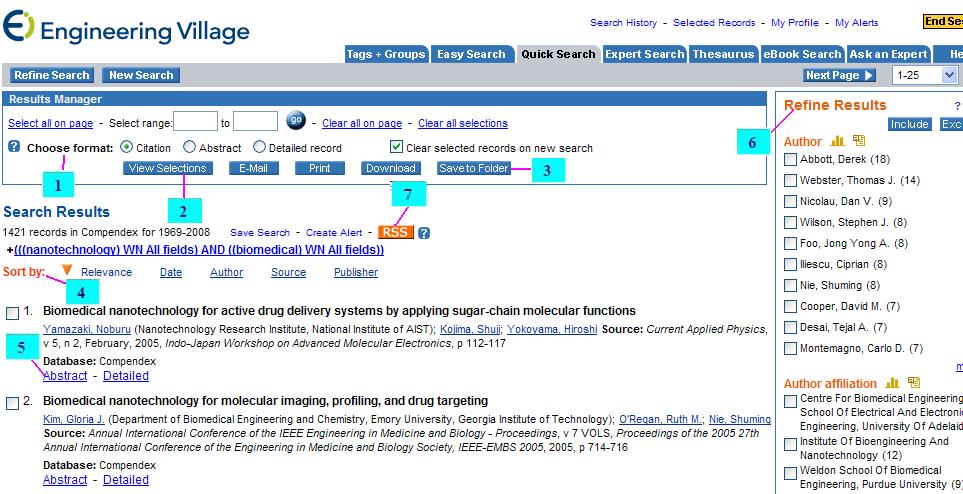Screen dimensions: 963x494
Task: Check the Weldon School Of Biomedical Engineering checkbox
Action: [x=790, y=473]
